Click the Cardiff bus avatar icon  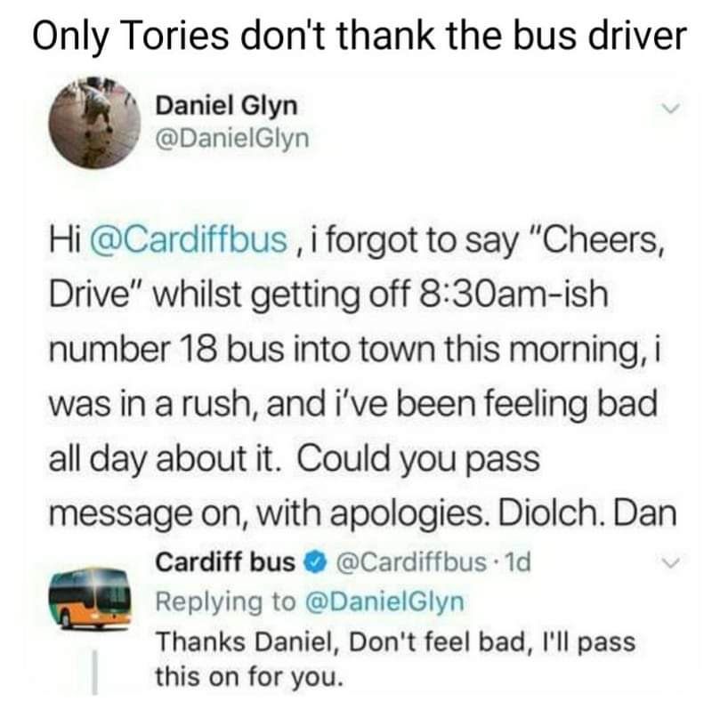91,598
